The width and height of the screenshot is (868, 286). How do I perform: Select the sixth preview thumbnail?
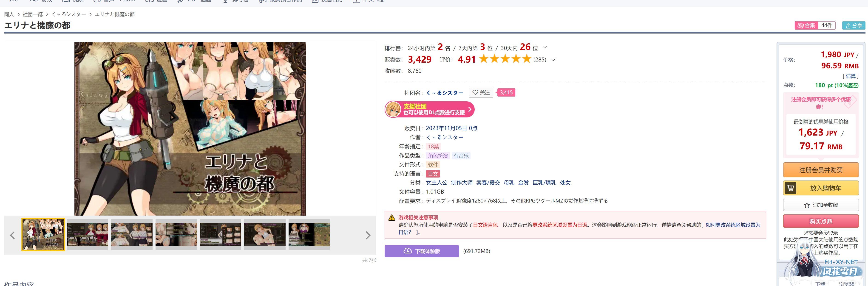coord(265,235)
